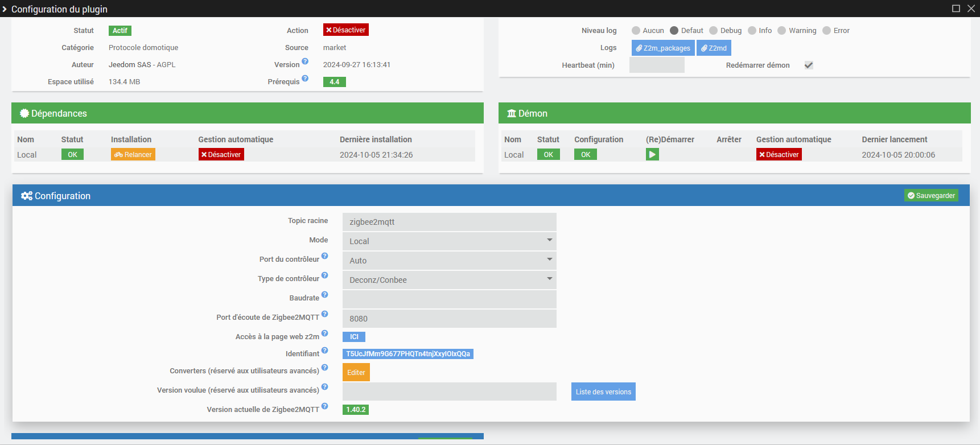Click the Démon Configuration OK badge

pyautogui.click(x=586, y=154)
